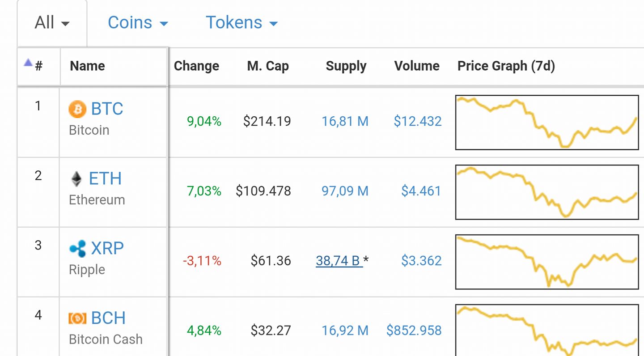This screenshot has width=644, height=356.
Task: Open Ethereum's 7d price graph
Action: pos(547,192)
